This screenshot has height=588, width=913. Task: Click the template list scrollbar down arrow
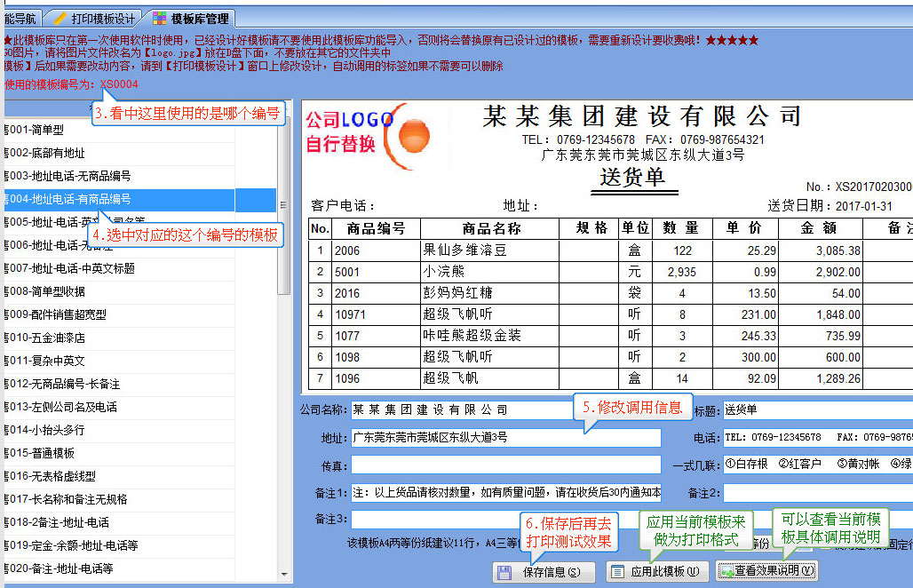[x=285, y=575]
